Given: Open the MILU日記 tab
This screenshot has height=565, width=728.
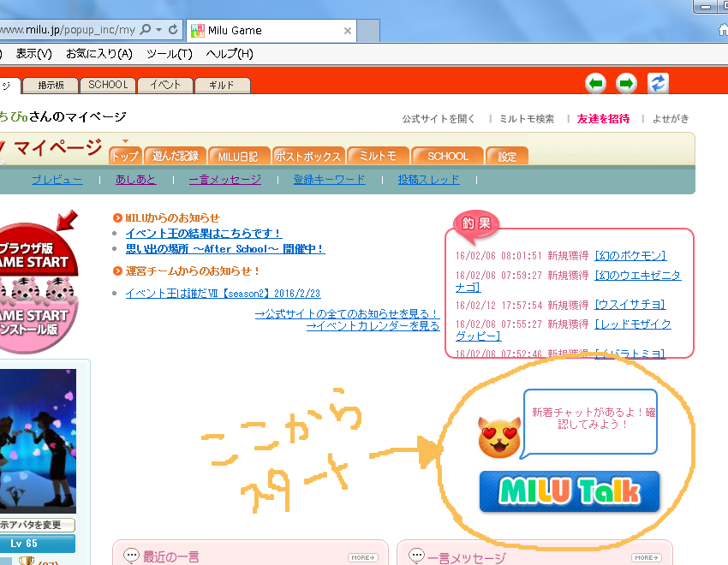Looking at the screenshot, I should [x=238, y=156].
